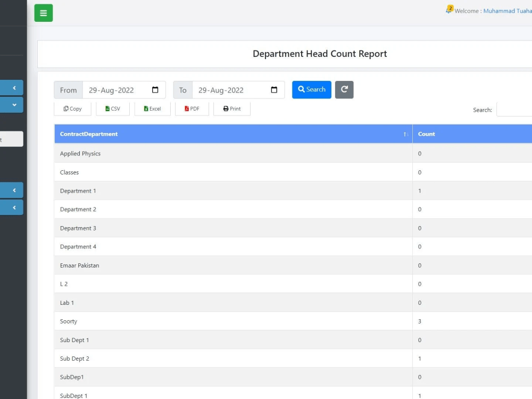Export the report as PDF
This screenshot has width=532, height=399.
click(192, 109)
